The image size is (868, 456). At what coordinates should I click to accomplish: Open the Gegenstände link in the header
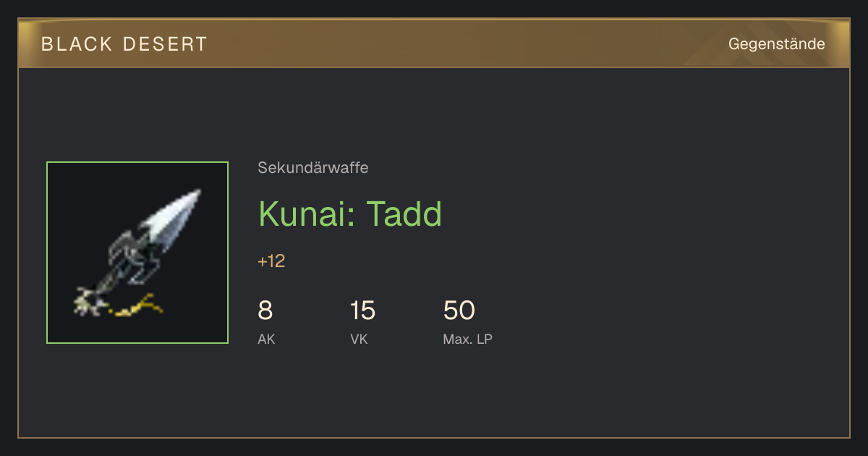click(x=776, y=44)
